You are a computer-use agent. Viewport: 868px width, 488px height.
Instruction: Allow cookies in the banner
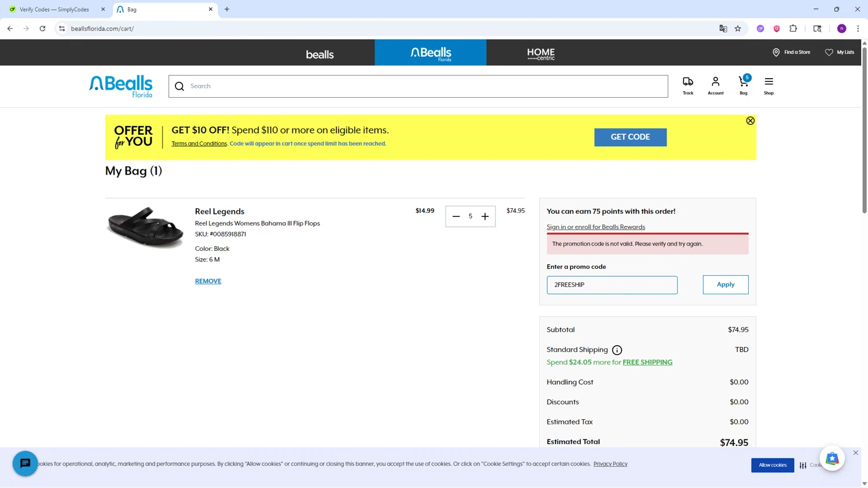pyautogui.click(x=773, y=465)
